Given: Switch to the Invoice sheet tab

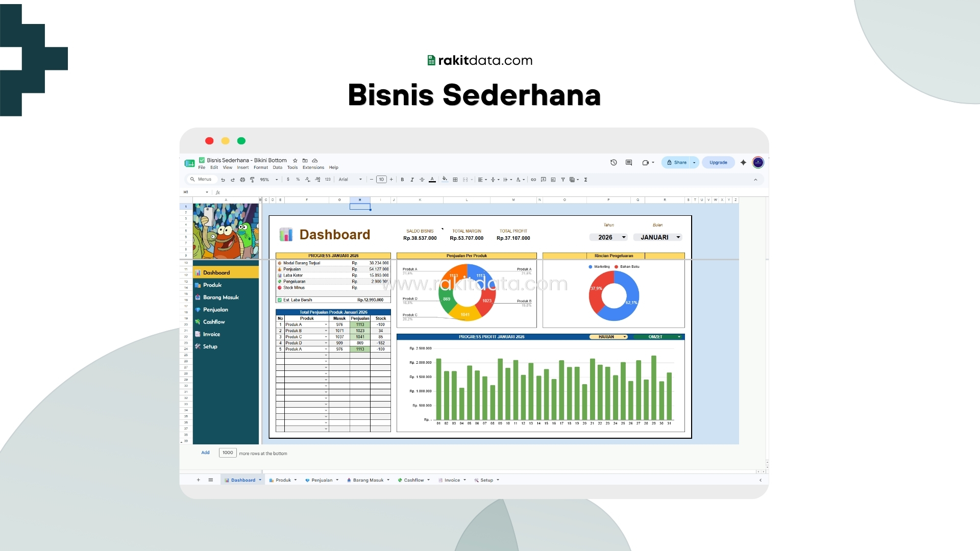Looking at the screenshot, I should click(x=452, y=480).
